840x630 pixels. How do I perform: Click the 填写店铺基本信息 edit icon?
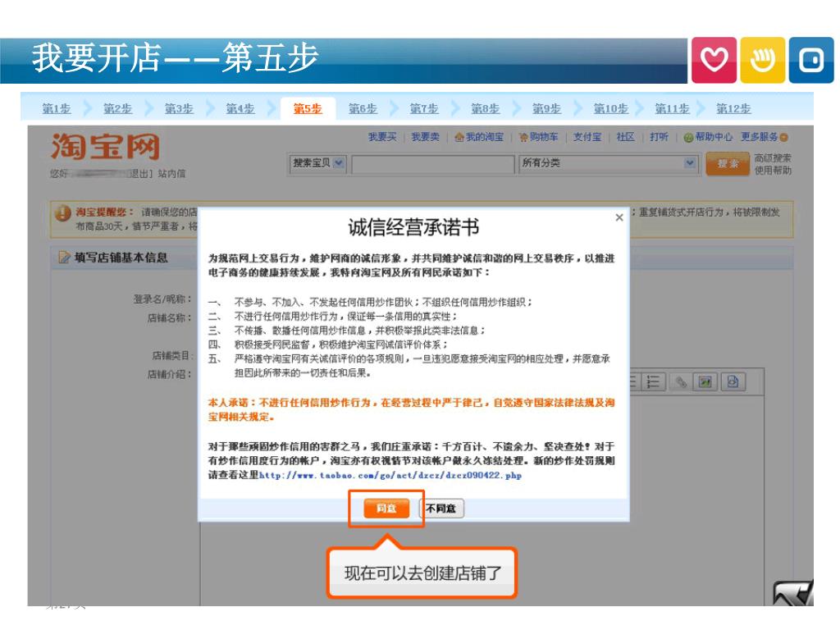(64, 258)
